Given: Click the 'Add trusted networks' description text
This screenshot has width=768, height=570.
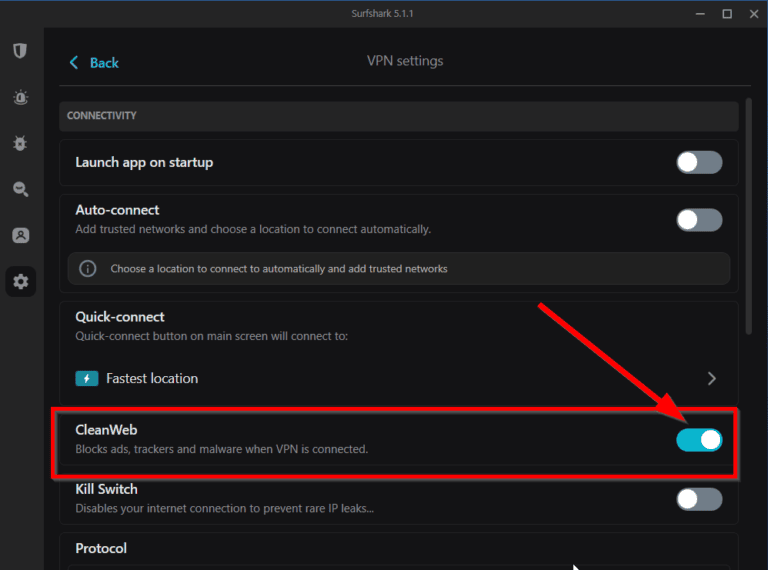Looking at the screenshot, I should (253, 229).
